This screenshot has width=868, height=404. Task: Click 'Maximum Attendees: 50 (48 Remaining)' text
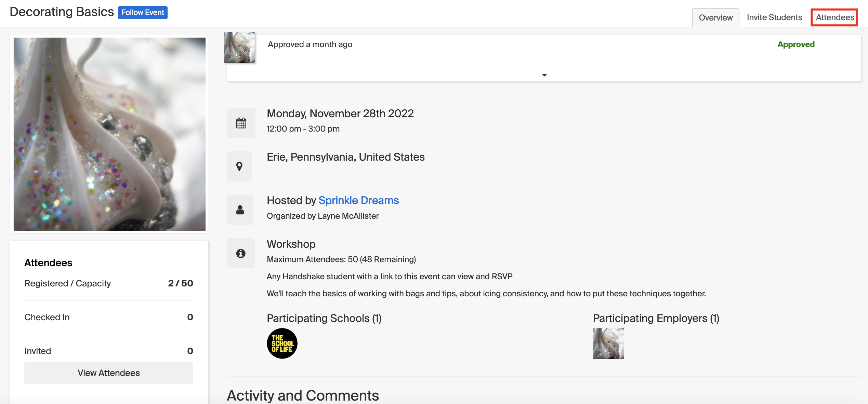point(341,259)
